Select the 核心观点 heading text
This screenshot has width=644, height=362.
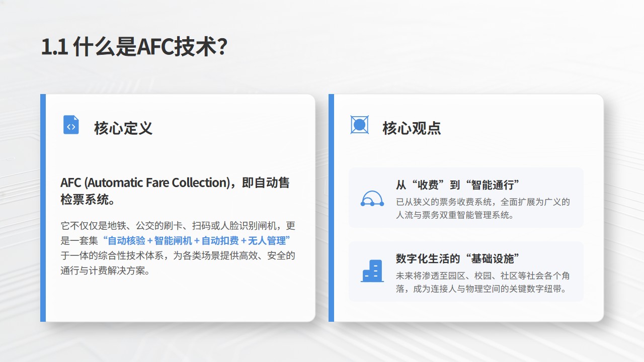tap(412, 128)
